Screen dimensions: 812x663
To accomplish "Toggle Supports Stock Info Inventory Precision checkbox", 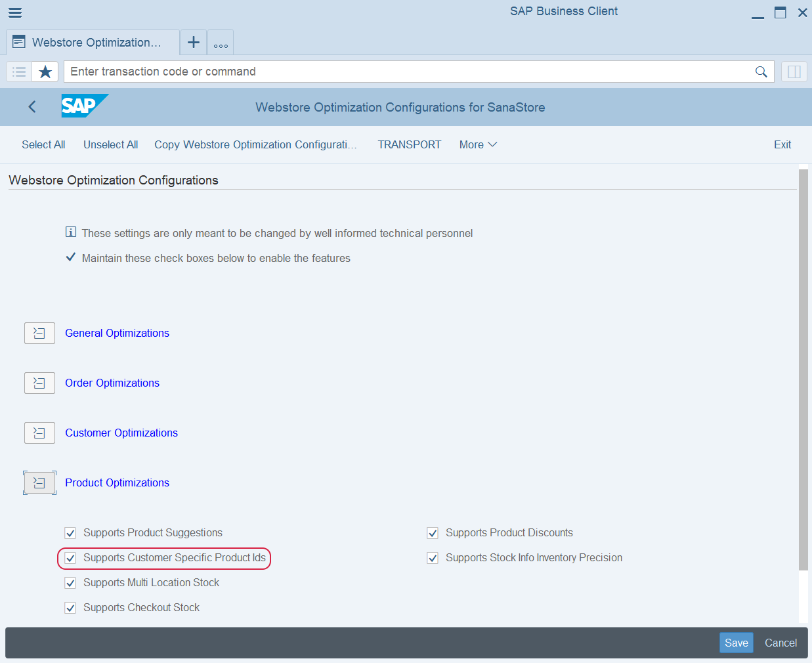I will coord(433,558).
